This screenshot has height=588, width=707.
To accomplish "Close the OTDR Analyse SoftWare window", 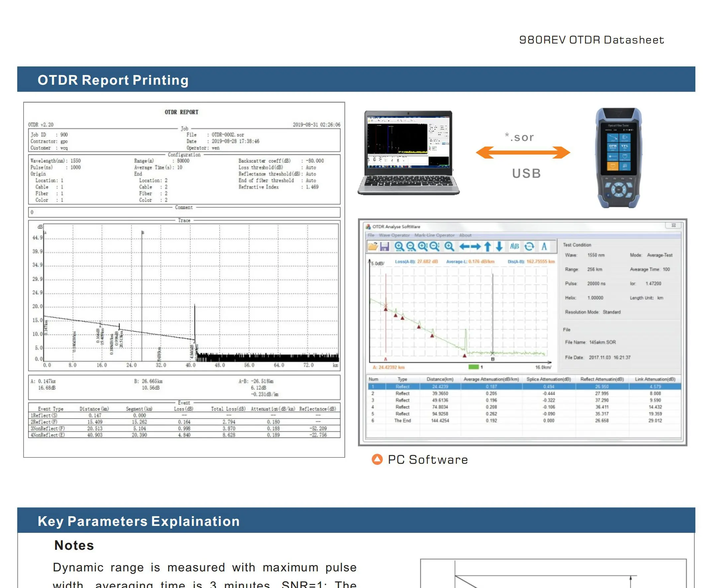I will pyautogui.click(x=674, y=225).
